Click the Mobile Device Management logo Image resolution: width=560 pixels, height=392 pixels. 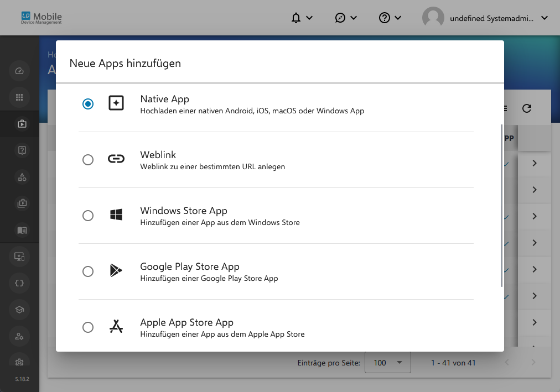click(x=42, y=18)
